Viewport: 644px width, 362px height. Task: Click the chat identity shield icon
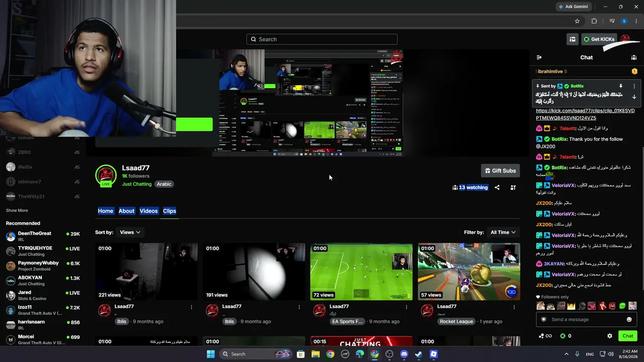pos(543,320)
